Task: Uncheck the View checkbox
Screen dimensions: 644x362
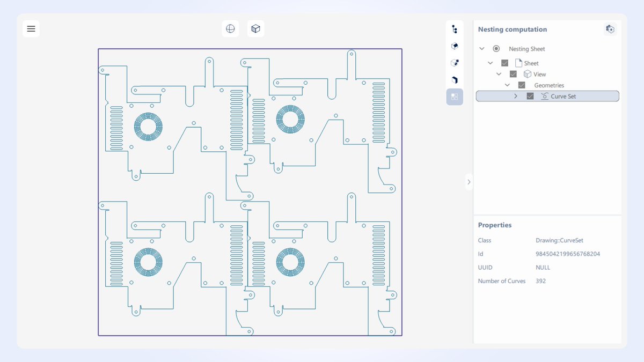Action: (513, 74)
